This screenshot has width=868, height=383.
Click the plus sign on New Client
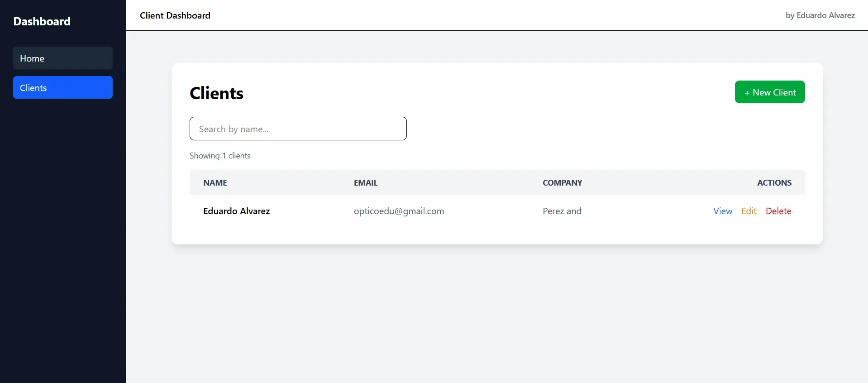[747, 93]
